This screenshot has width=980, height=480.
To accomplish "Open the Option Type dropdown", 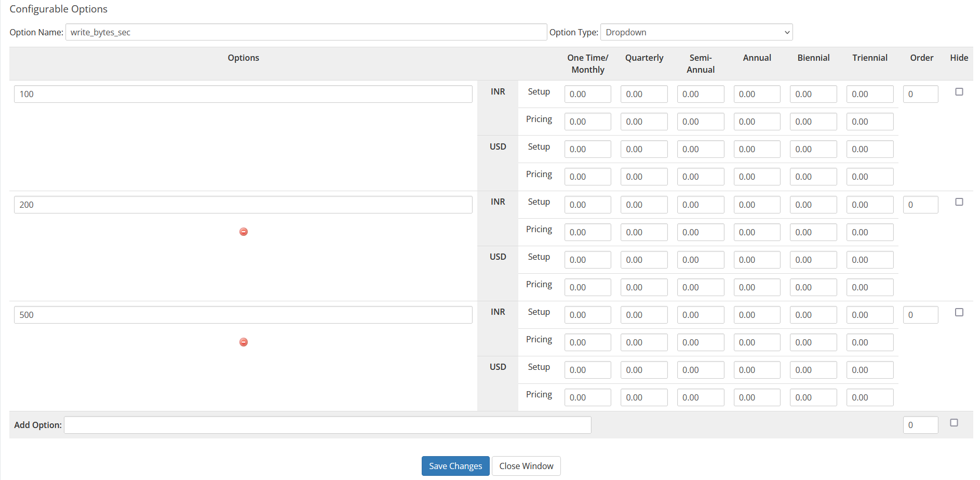I will click(x=696, y=32).
